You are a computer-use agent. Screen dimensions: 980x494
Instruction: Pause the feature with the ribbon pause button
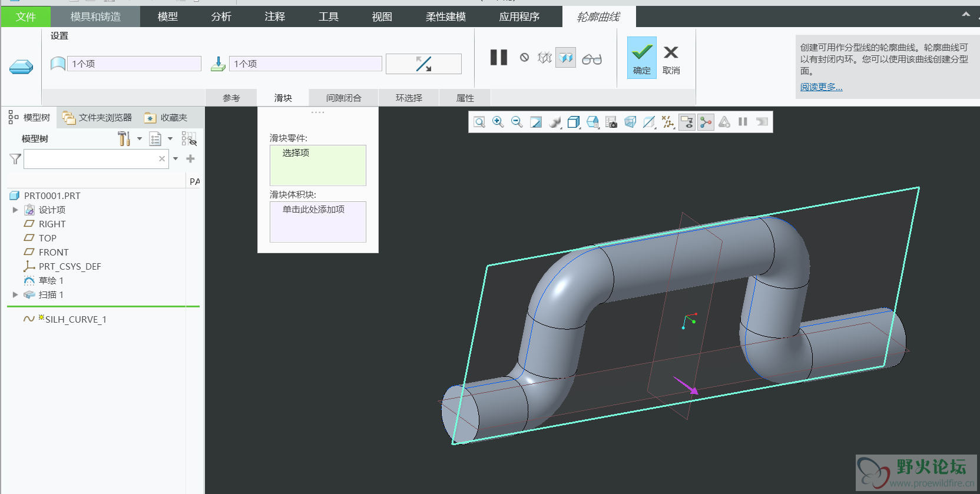pos(499,57)
